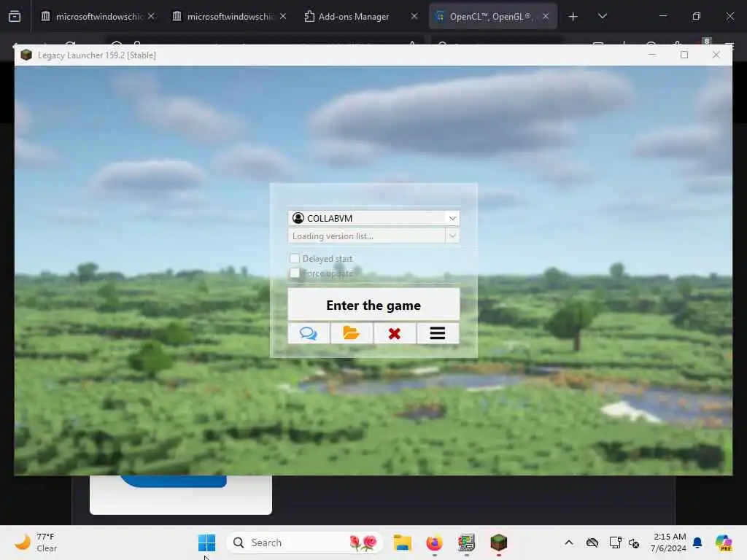Close the Legacy Launcher window

pos(716,55)
